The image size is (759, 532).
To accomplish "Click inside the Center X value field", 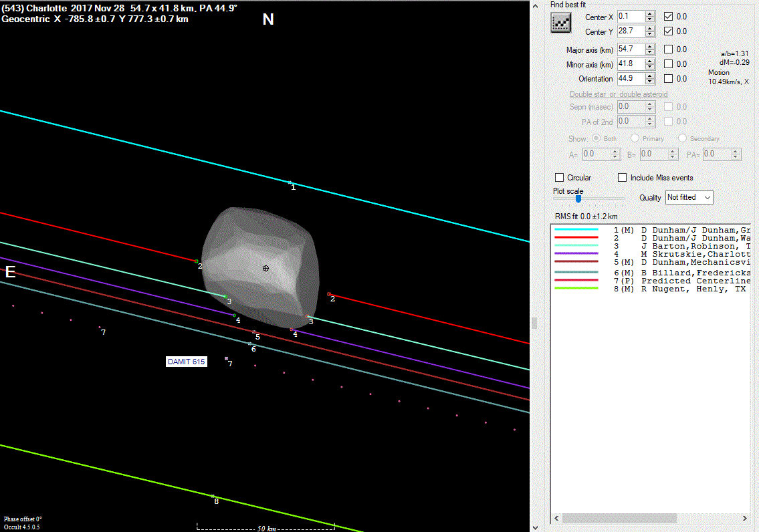I will coord(631,17).
